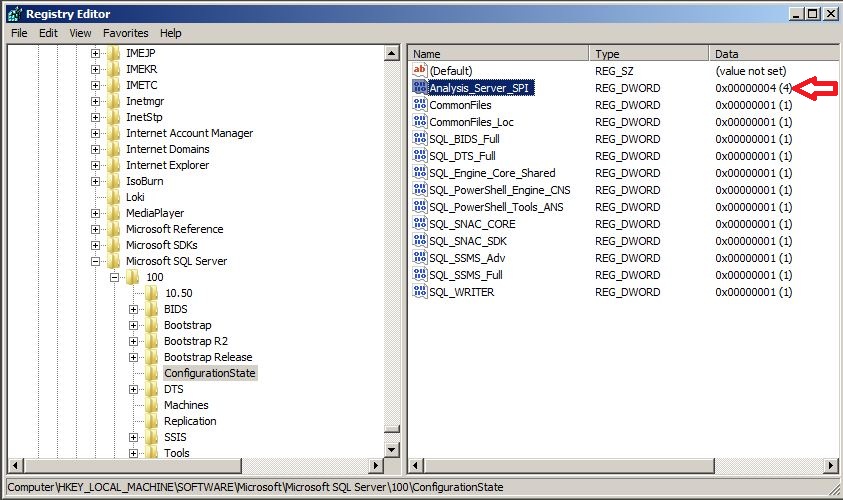Image resolution: width=843 pixels, height=500 pixels.
Task: Click the (Default) string value icon
Action: 419,70
